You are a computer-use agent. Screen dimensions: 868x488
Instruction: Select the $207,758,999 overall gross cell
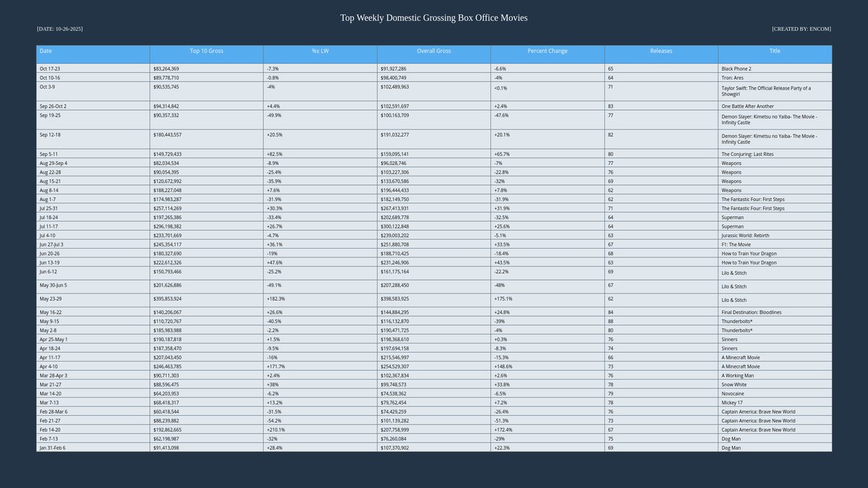tap(434, 429)
